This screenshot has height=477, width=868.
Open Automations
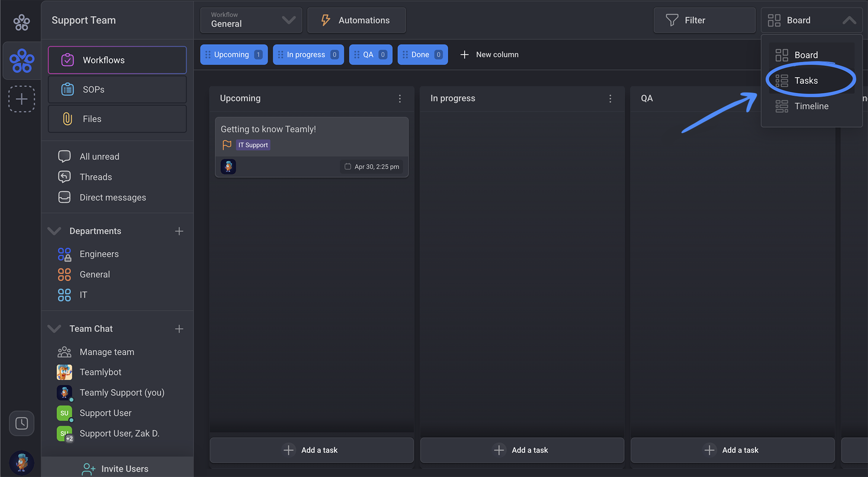tap(356, 20)
